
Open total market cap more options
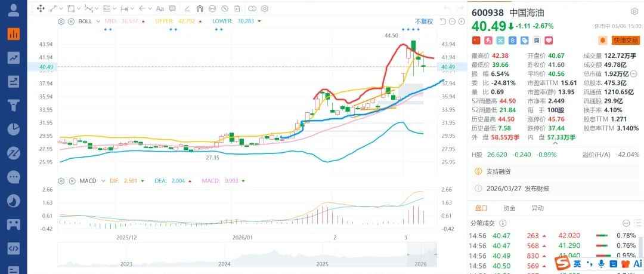(x=633, y=73)
